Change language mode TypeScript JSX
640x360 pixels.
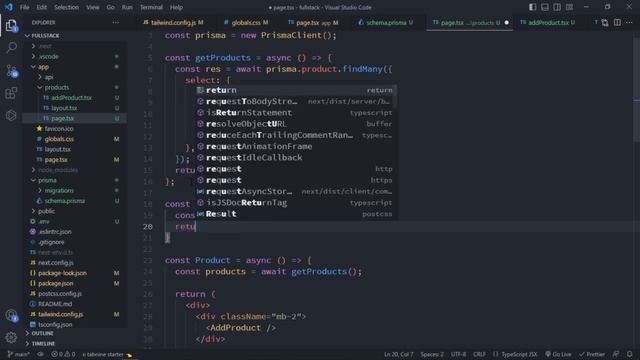(x=515, y=354)
